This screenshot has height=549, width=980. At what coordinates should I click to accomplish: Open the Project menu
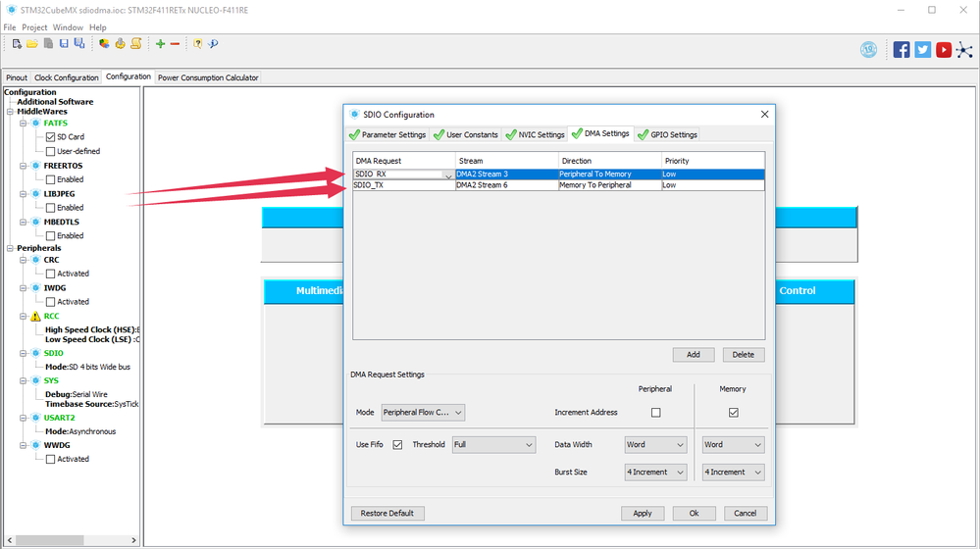pos(34,27)
